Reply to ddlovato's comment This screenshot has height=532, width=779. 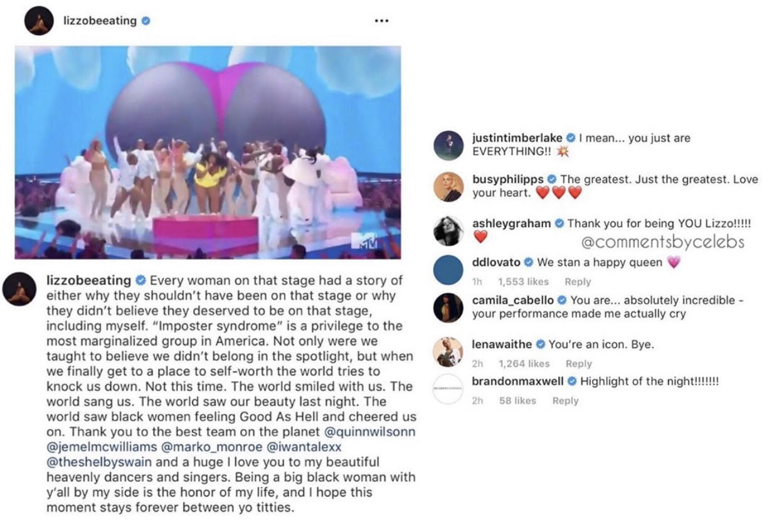point(578,282)
